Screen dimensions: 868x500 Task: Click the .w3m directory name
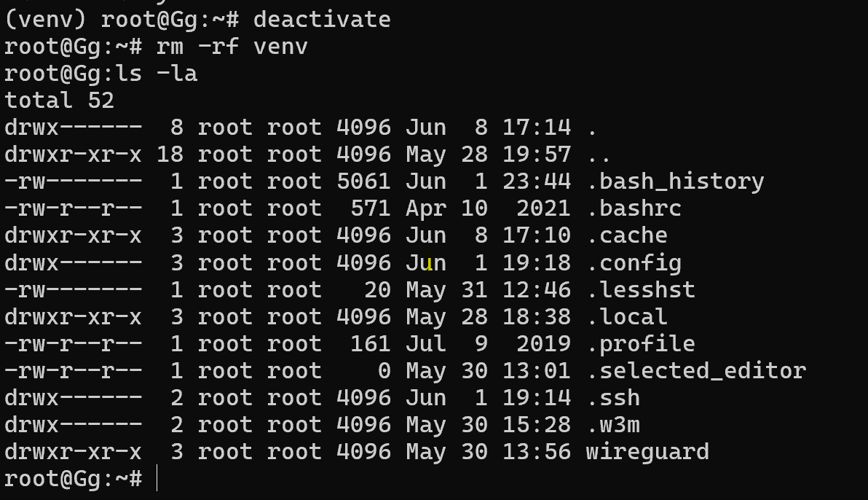click(613, 425)
